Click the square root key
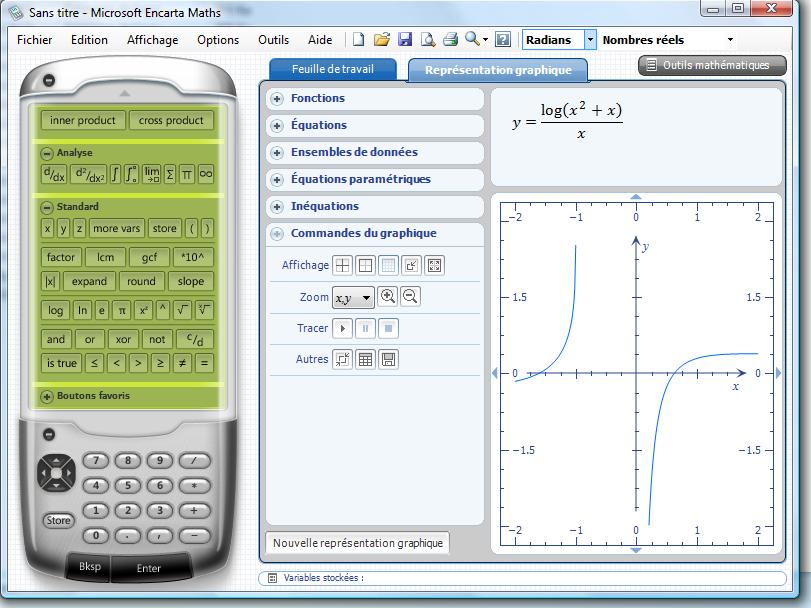This screenshot has height=608, width=811. [x=182, y=310]
